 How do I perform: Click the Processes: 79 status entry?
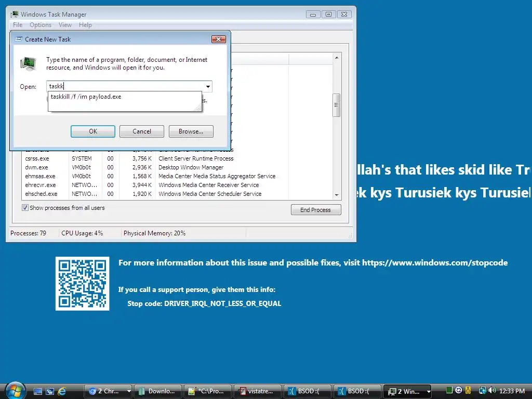(x=28, y=233)
